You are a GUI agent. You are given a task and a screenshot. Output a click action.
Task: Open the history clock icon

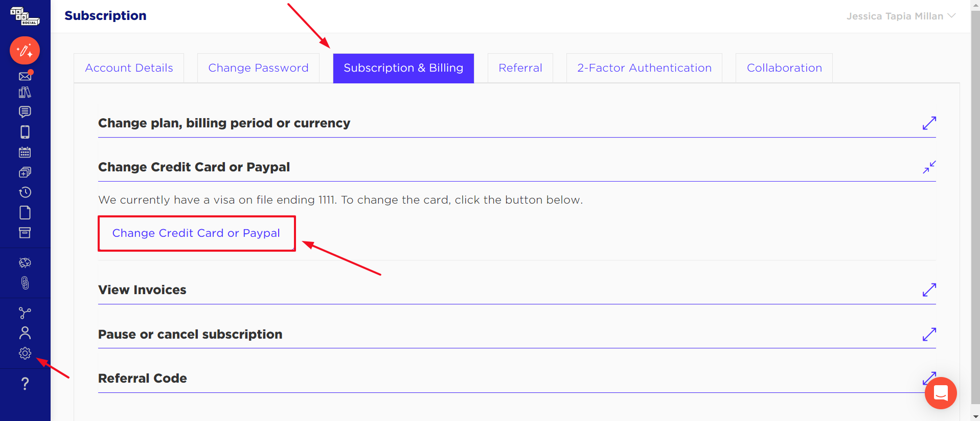point(25,192)
